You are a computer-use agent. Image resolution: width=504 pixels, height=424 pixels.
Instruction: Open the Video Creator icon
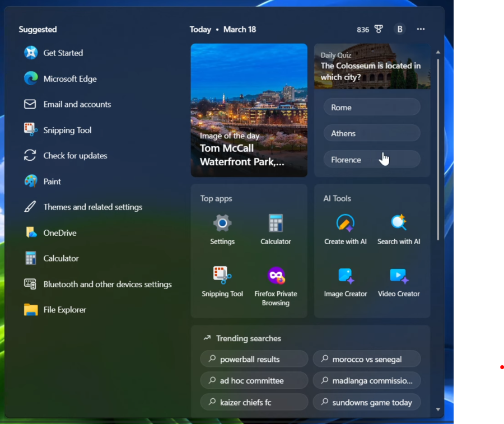tap(399, 276)
